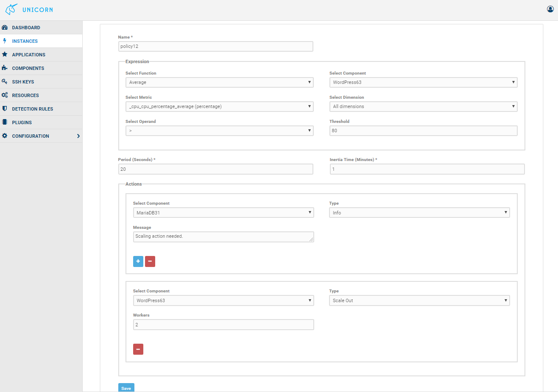The height and width of the screenshot is (392, 558).
Task: Click the Workers input field
Action: click(x=223, y=325)
